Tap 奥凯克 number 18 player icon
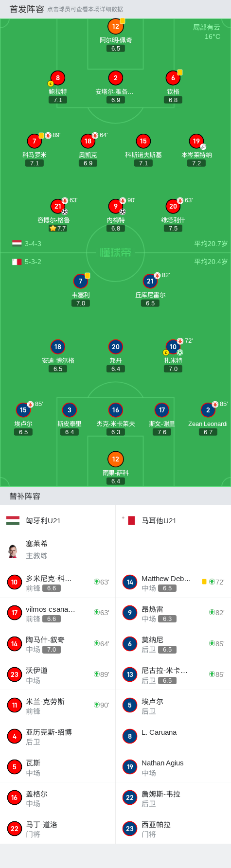The width and height of the screenshot is (231, 868). point(88,141)
